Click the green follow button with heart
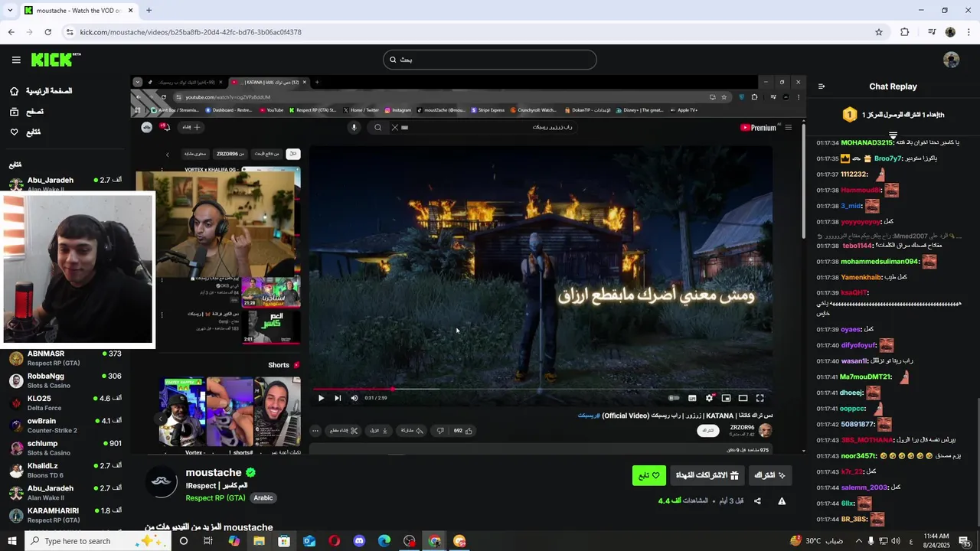 (649, 475)
